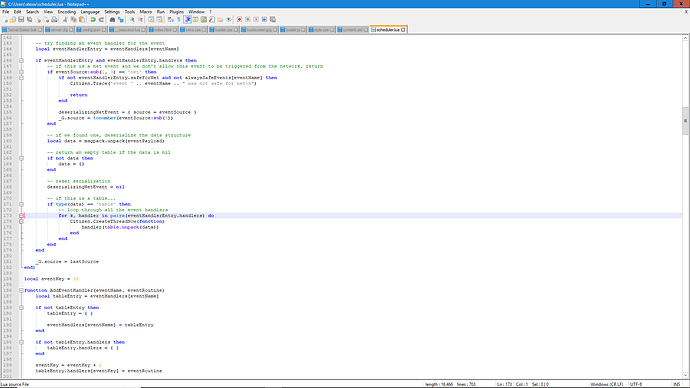Toggle the monitoring eye icon
Image resolution: width=690 pixels, height=388 pixels.
tap(228, 19)
